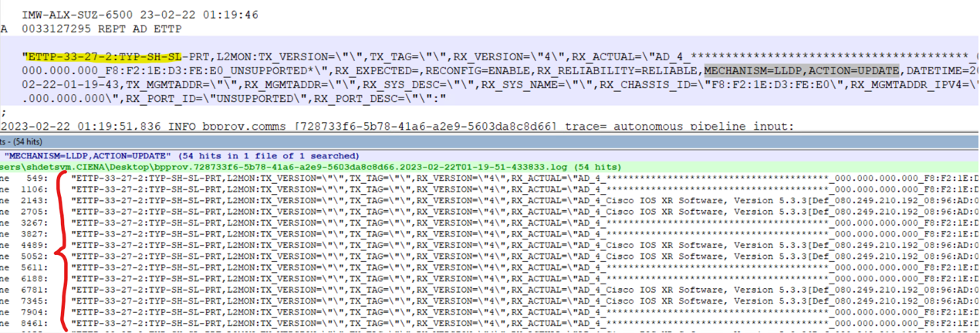Select the search hit on line 2705
Viewport: 980px width, 333px height.
tap(490, 210)
